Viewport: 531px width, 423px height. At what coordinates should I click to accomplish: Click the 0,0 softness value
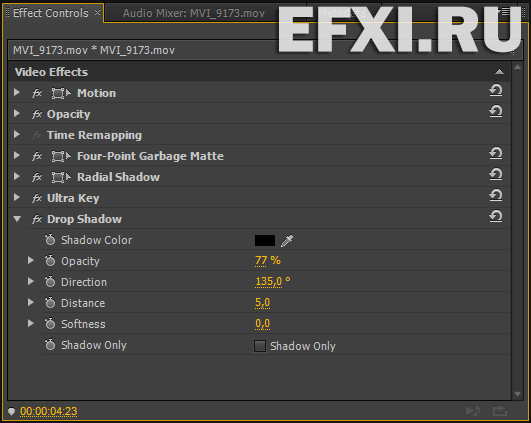tap(262, 323)
